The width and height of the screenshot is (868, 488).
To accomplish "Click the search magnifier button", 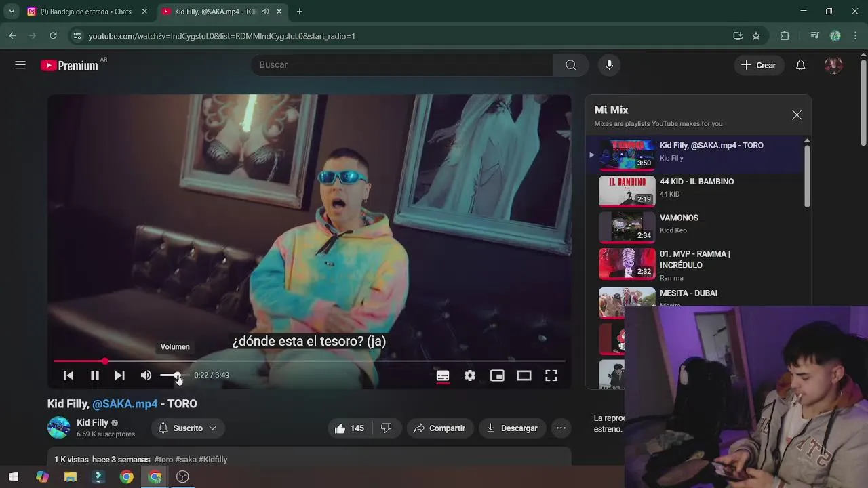I will [x=570, y=65].
